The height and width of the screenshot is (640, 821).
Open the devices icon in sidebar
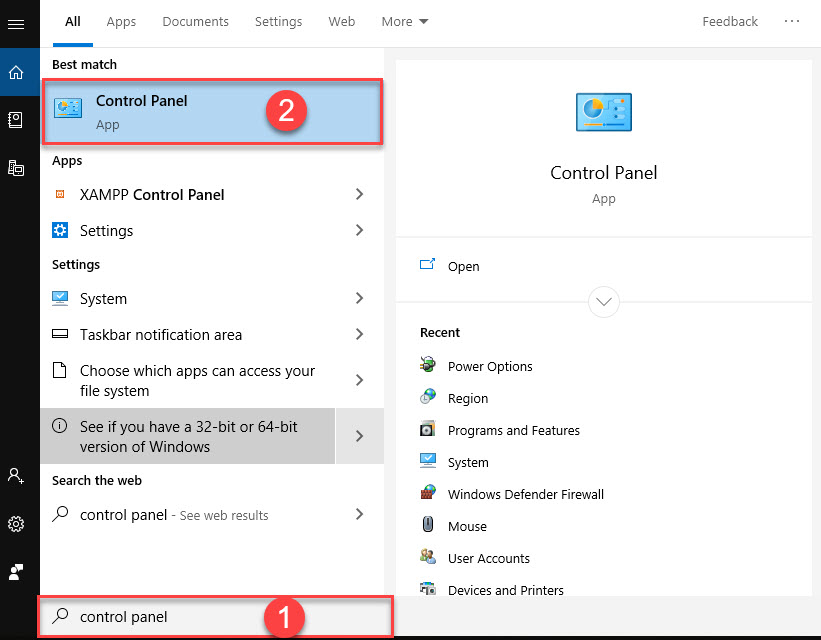[16, 168]
